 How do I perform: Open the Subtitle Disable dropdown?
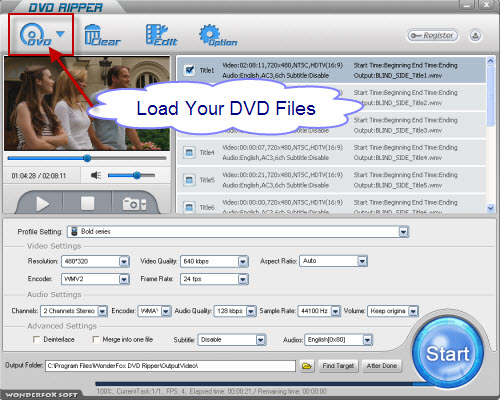click(260, 340)
